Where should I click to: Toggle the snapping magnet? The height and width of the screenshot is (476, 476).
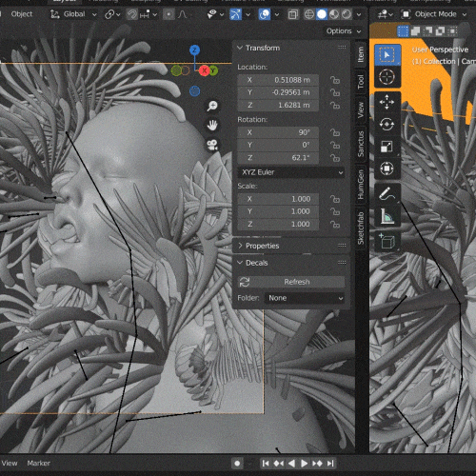[x=132, y=14]
